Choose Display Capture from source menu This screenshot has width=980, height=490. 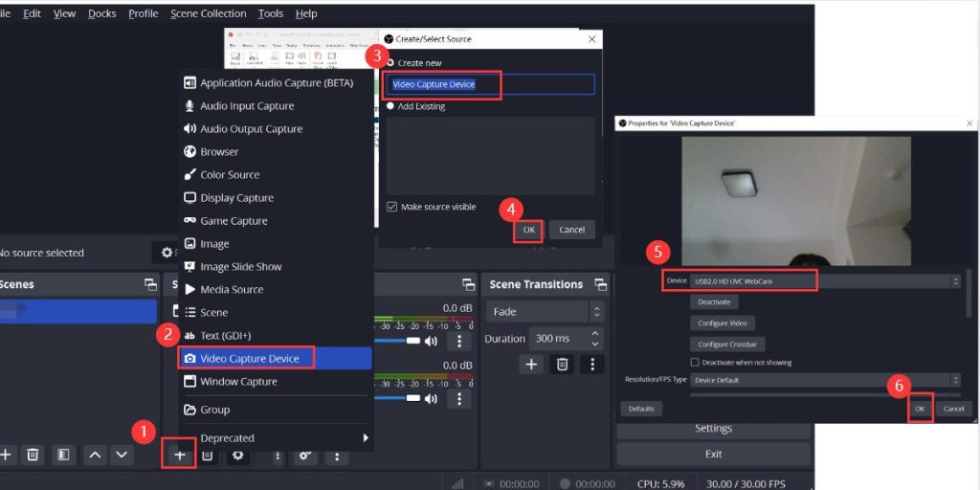pos(275,198)
